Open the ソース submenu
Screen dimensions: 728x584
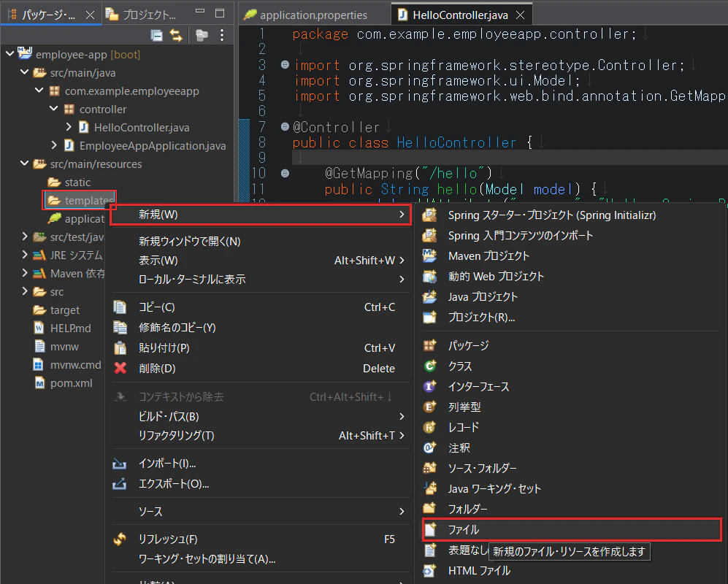click(x=261, y=512)
